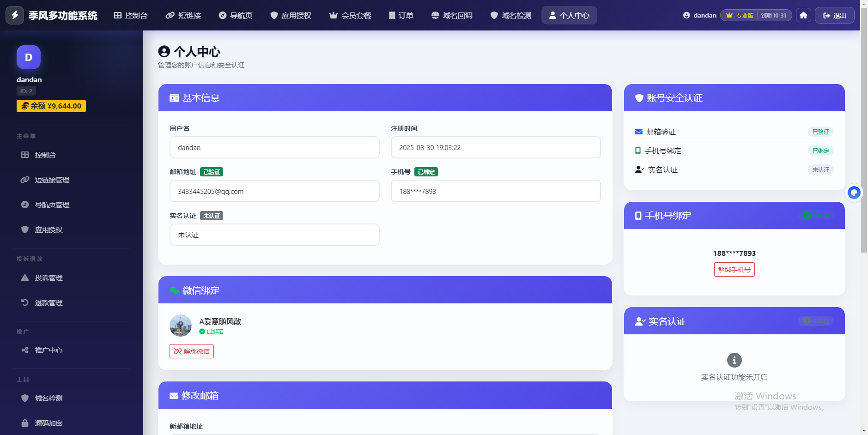The height and width of the screenshot is (435, 868).
Task: Click the blue floating chat bubble icon
Action: [x=854, y=193]
